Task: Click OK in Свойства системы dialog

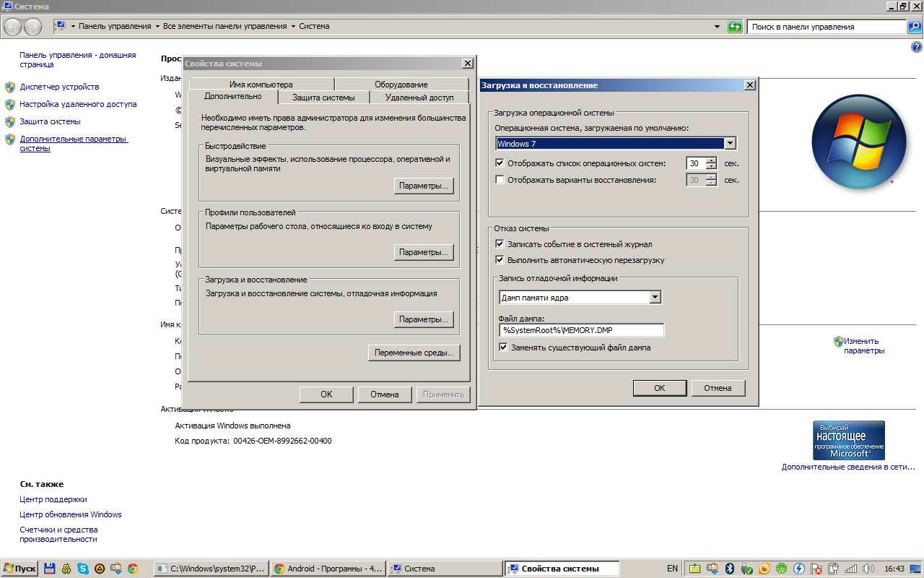Action: 326,394
